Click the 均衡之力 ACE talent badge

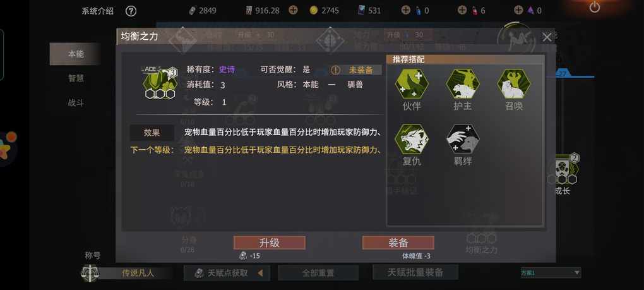pyautogui.click(x=160, y=83)
